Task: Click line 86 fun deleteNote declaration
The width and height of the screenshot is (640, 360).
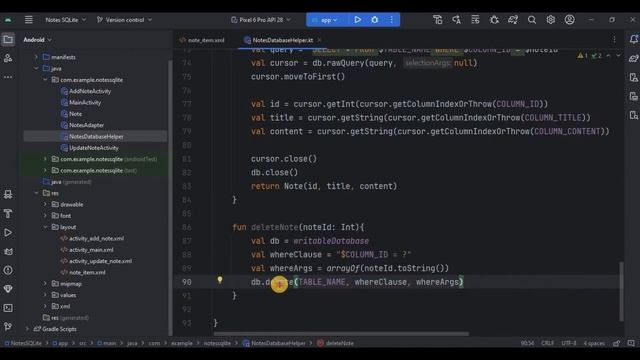Action: (298, 227)
